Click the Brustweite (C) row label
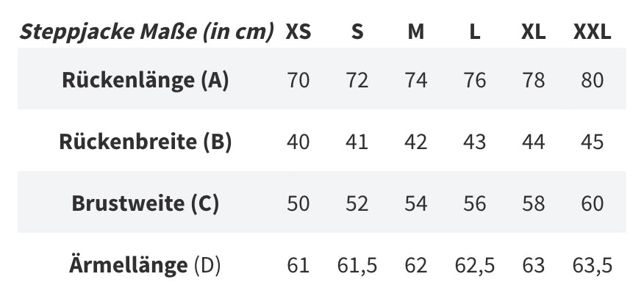The width and height of the screenshot is (644, 307). [146, 203]
